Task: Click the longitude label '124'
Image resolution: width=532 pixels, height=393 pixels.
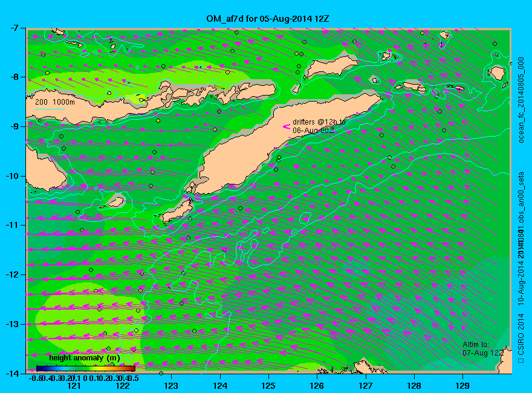Action: point(220,386)
